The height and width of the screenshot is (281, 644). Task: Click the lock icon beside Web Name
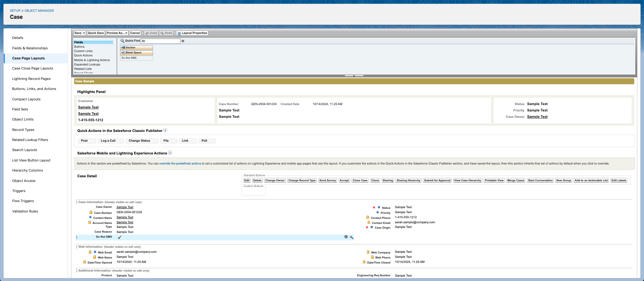95,257
